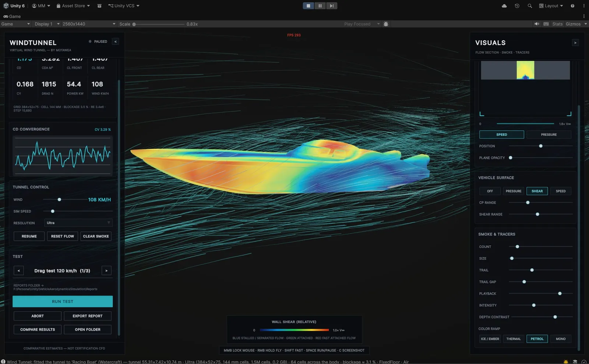Click the RESUME button
This screenshot has width=589, height=364.
pyautogui.click(x=29, y=236)
